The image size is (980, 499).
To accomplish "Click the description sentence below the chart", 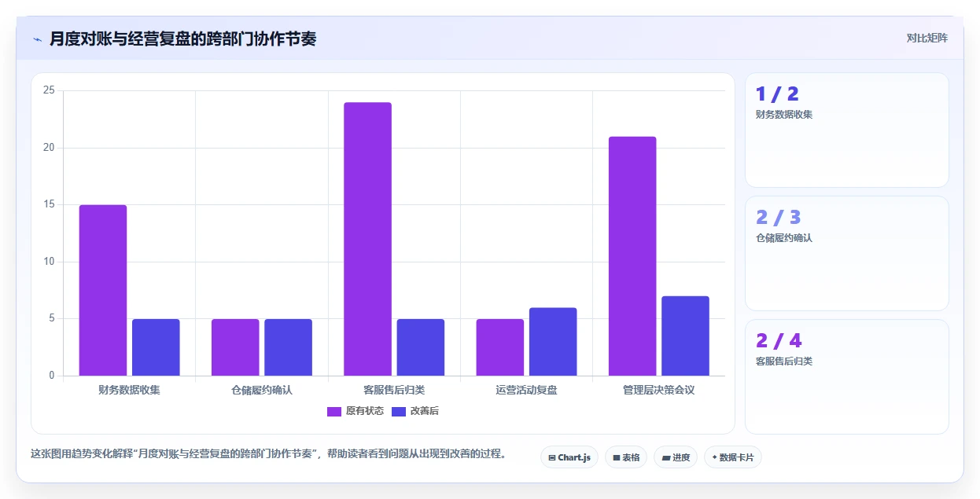I will tap(268, 453).
